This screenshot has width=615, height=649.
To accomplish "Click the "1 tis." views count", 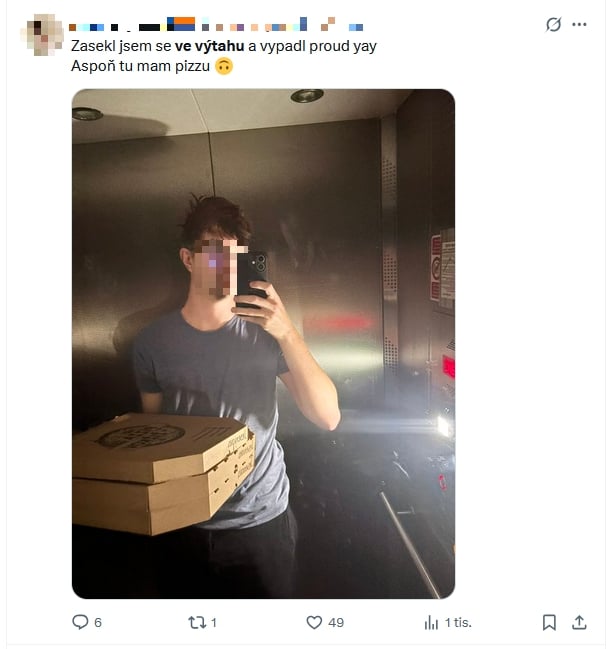I will pyautogui.click(x=458, y=623).
